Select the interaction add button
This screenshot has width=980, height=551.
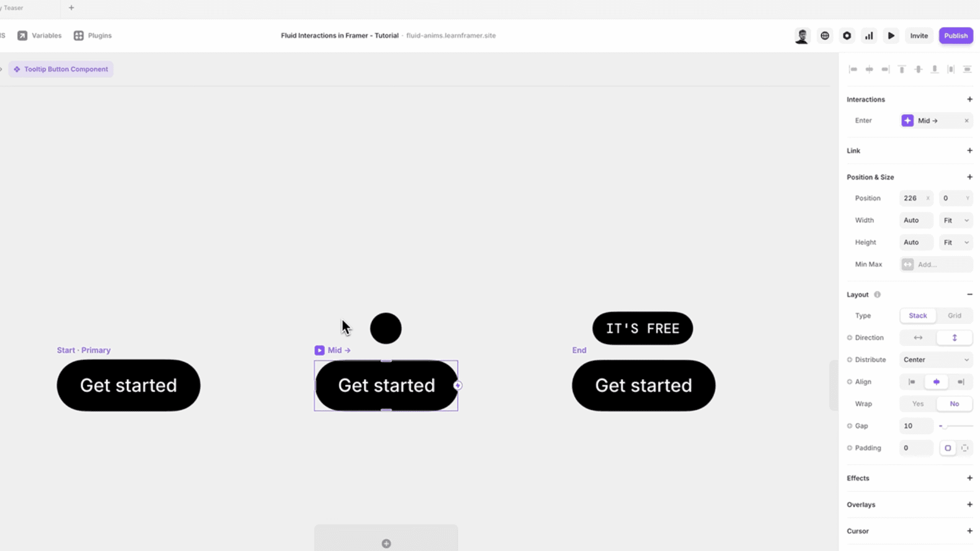[970, 99]
